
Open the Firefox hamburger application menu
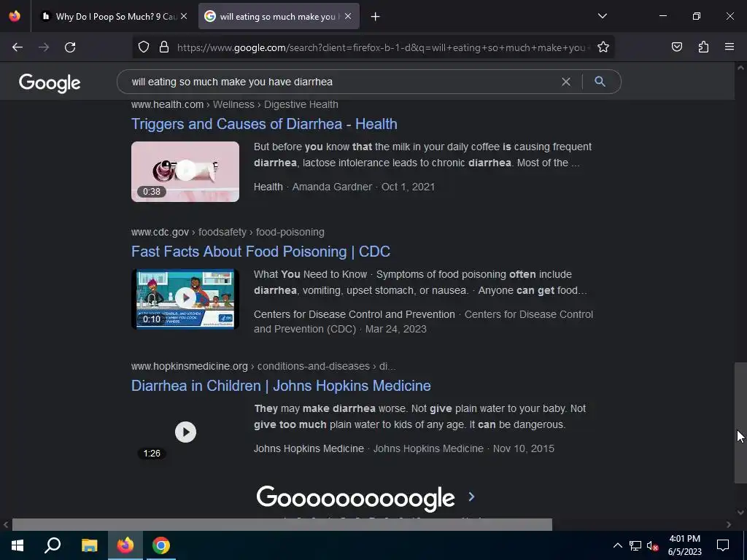pyautogui.click(x=729, y=47)
